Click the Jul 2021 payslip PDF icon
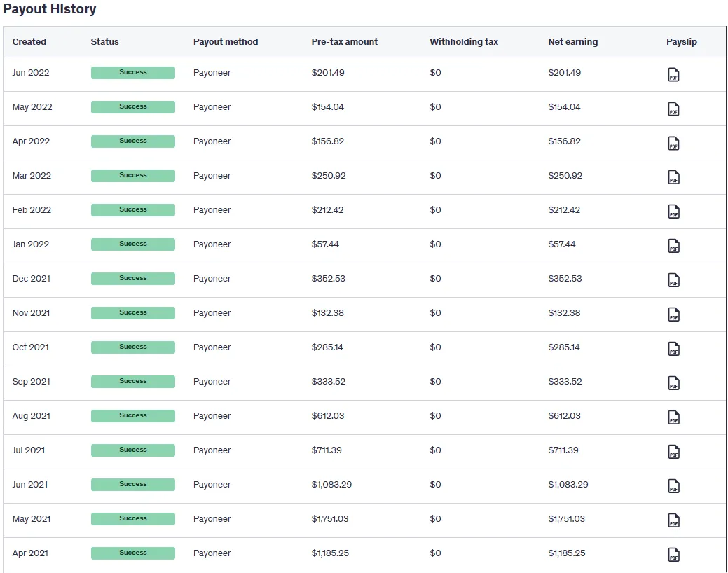Screen dimensions: 728x573 pos(673,453)
